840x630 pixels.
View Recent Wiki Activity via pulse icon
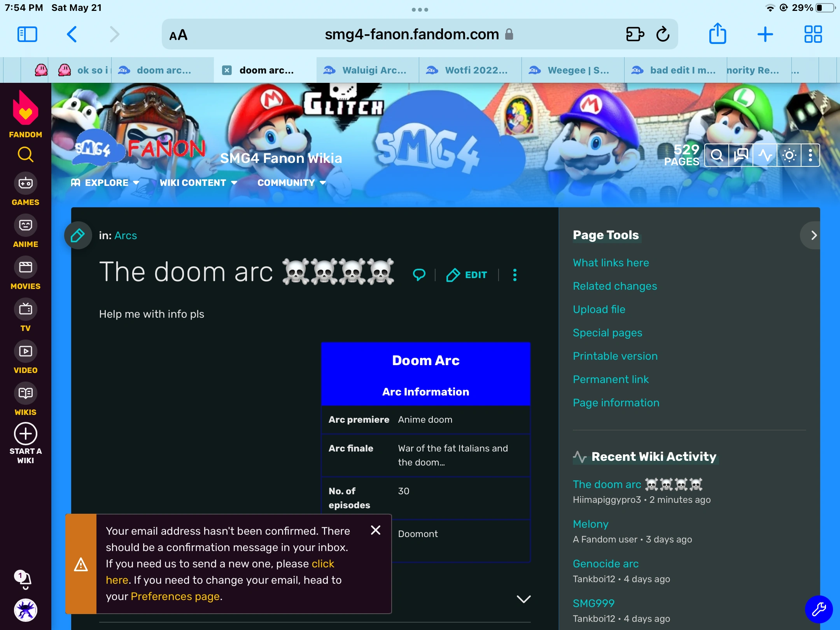click(x=765, y=155)
